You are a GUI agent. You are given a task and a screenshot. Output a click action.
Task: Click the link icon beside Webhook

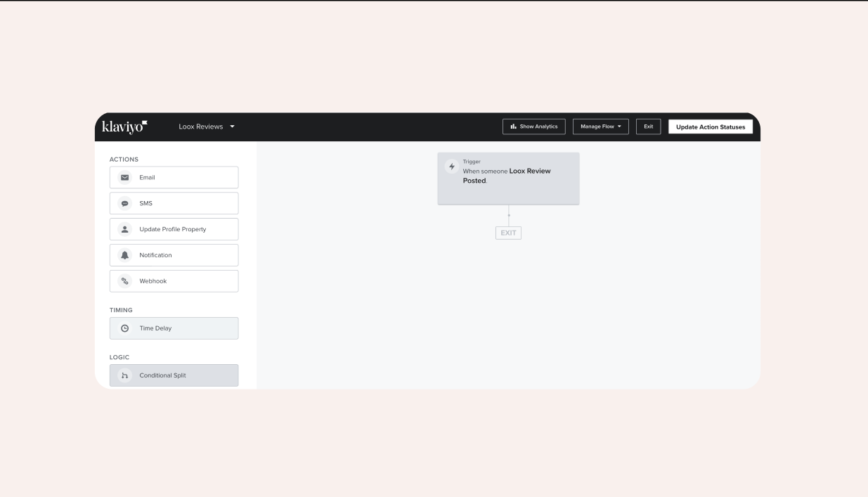(x=125, y=281)
